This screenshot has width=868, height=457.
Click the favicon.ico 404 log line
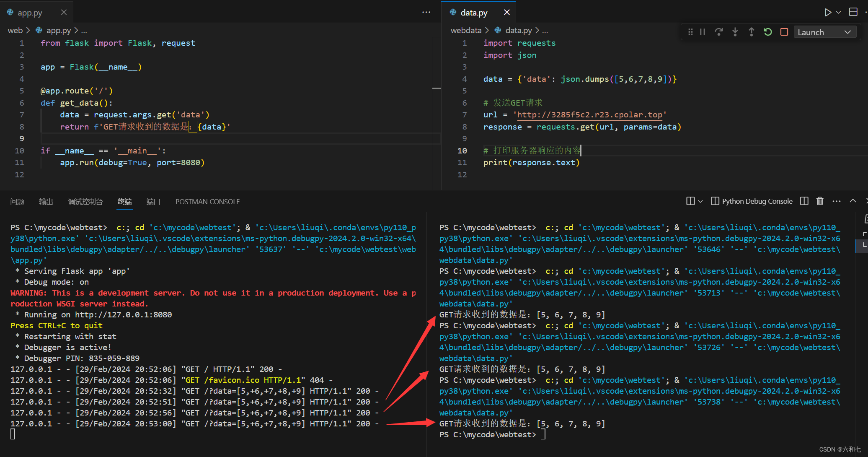tap(172, 380)
